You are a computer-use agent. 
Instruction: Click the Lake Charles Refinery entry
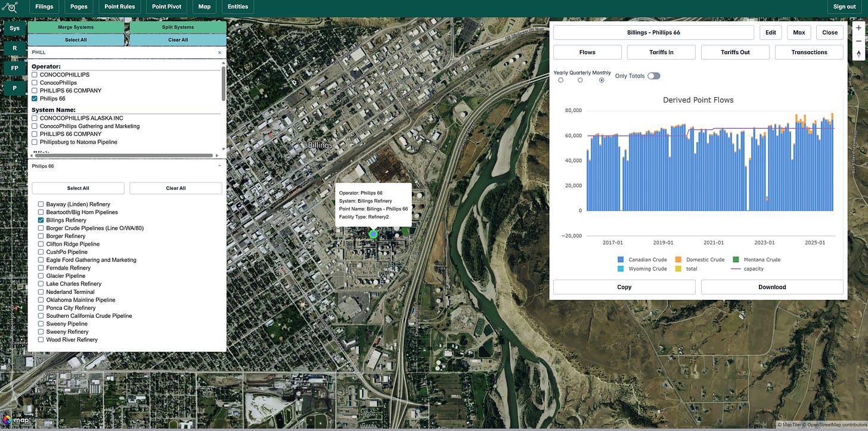pyautogui.click(x=74, y=284)
